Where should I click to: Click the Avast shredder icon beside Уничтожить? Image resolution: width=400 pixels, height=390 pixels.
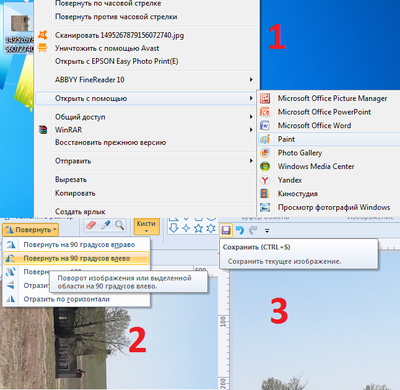point(43,48)
